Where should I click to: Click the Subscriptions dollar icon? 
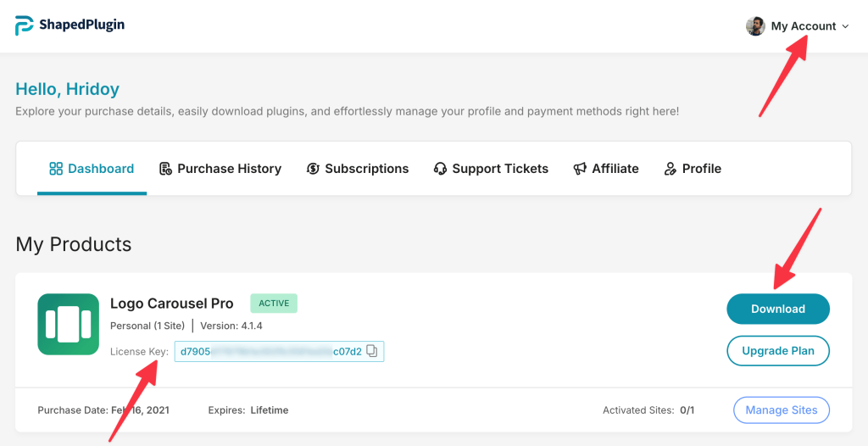point(313,169)
